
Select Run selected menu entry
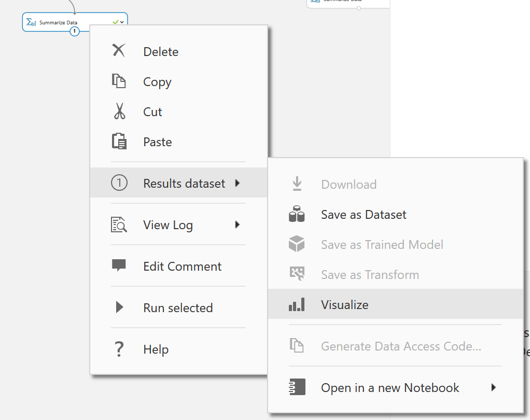coord(177,307)
